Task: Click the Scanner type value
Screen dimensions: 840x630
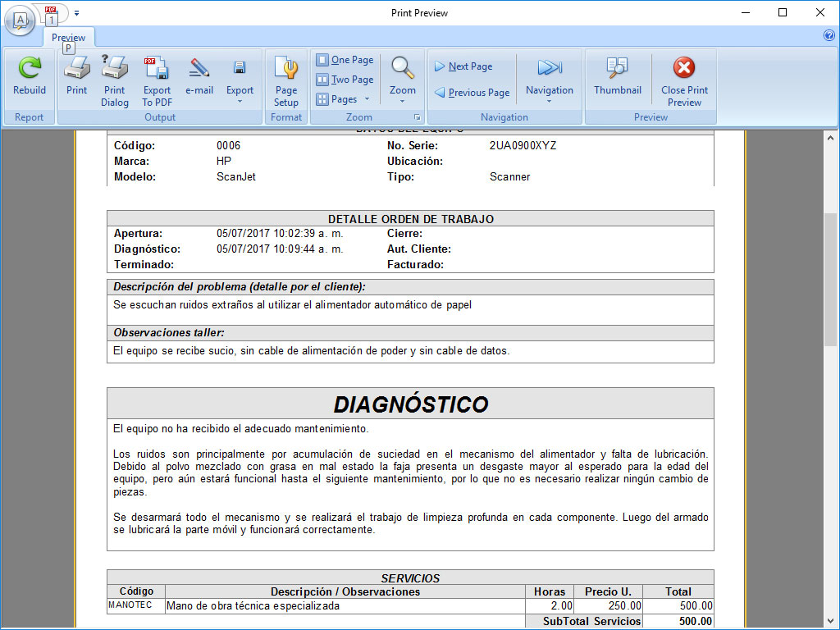Action: tap(509, 177)
